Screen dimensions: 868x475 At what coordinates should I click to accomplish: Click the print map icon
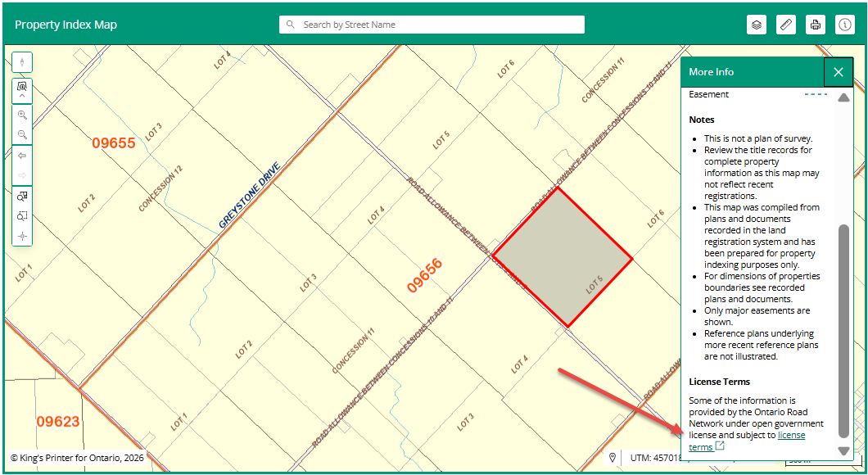(816, 25)
